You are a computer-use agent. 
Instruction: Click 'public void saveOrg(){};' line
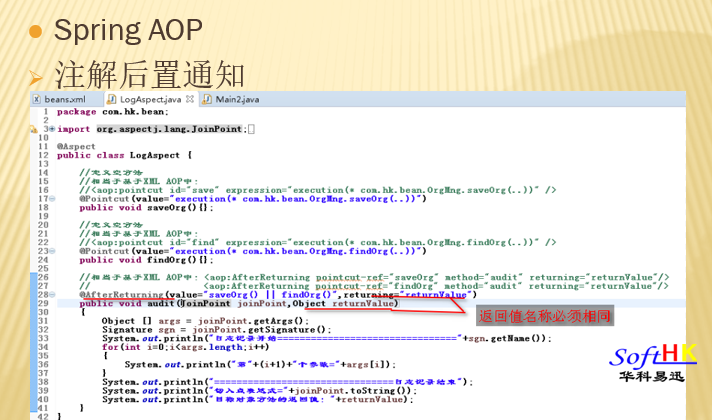[146, 208]
